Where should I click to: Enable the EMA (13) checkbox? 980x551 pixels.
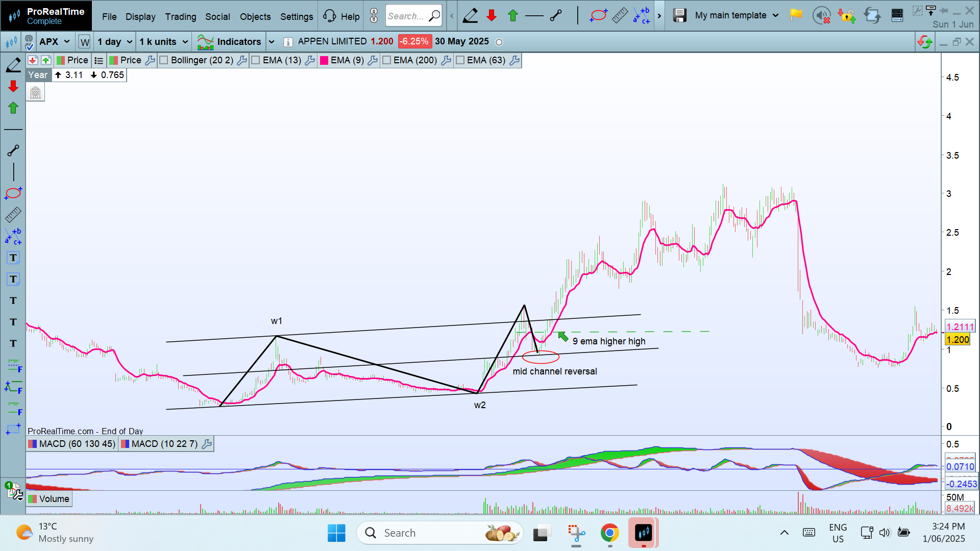click(256, 60)
